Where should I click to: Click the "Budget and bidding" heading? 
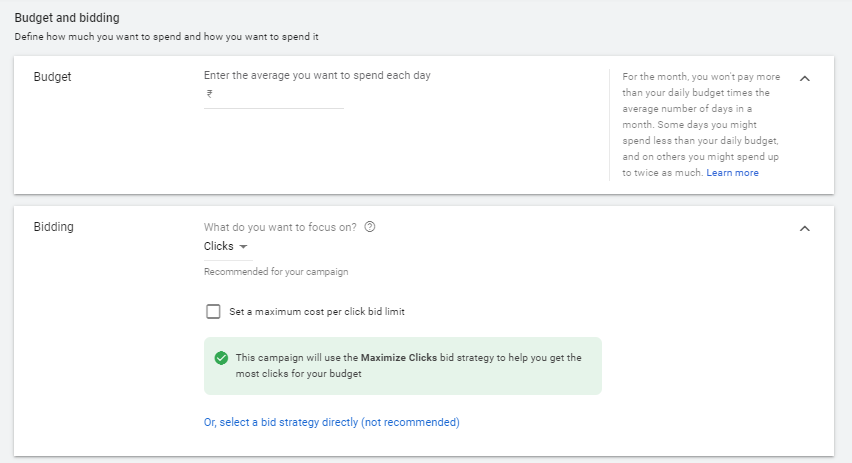coord(68,19)
